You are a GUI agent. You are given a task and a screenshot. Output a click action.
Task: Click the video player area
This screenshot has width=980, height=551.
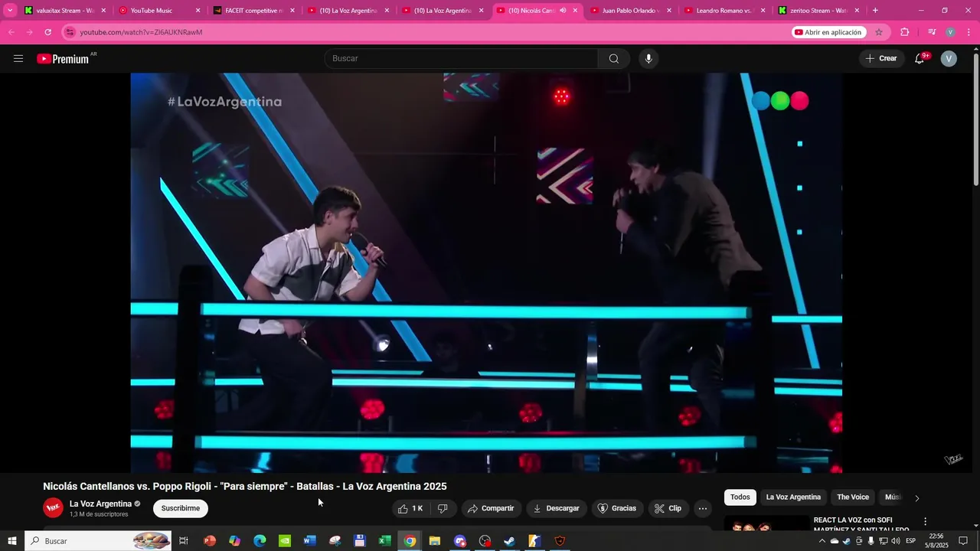(x=486, y=272)
